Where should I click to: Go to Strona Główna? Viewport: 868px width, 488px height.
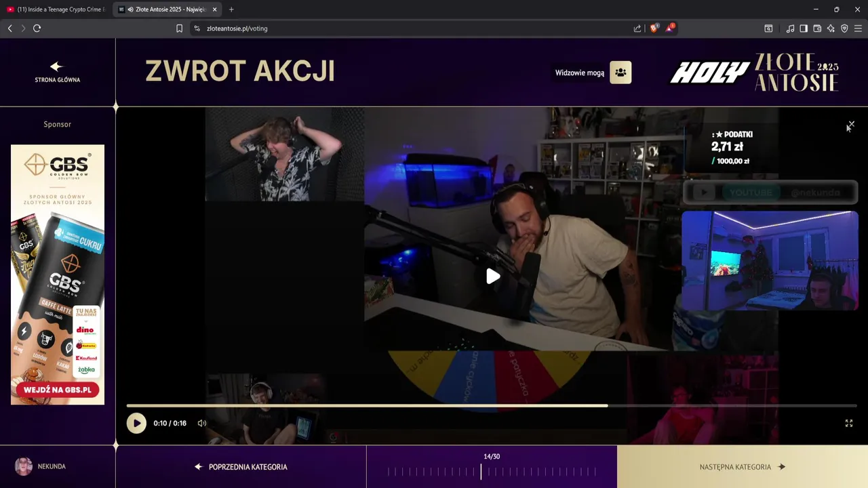pos(57,72)
